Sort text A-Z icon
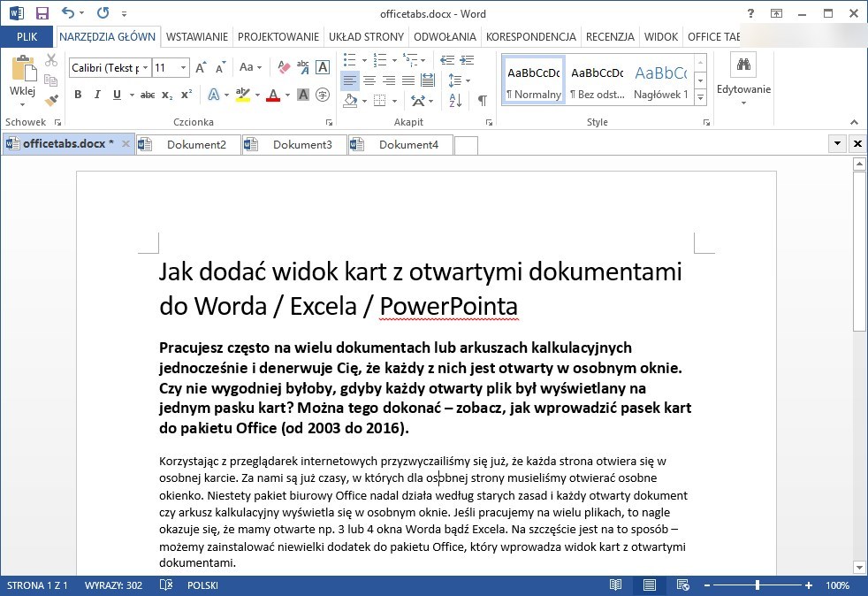The image size is (868, 596). 455,100
